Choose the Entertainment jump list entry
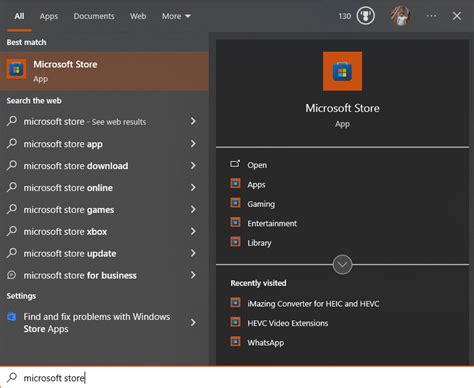This screenshot has width=474, height=388. 272,223
